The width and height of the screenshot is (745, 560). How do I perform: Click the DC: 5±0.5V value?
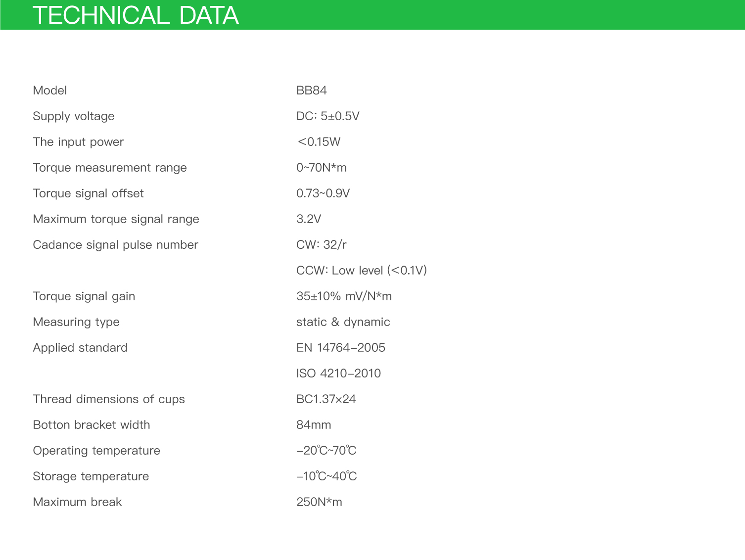(328, 116)
